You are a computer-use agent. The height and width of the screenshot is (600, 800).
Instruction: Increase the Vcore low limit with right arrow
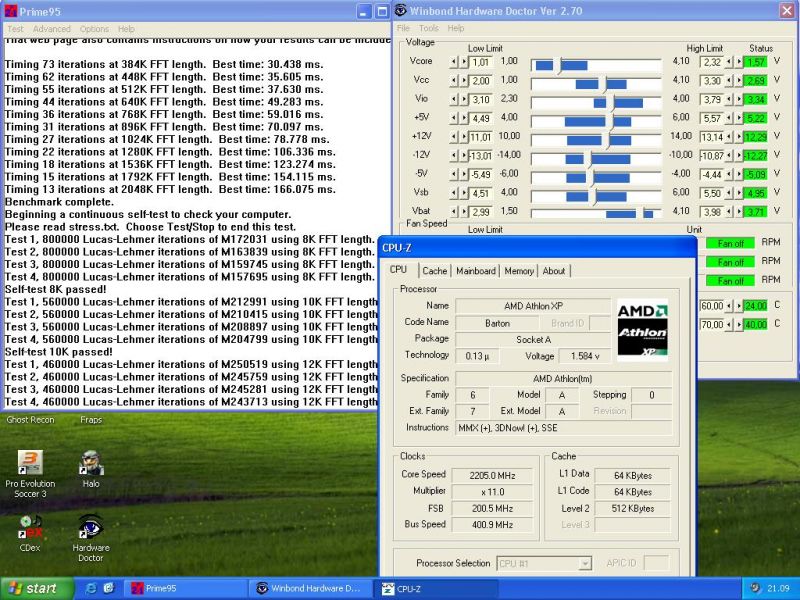[464, 62]
